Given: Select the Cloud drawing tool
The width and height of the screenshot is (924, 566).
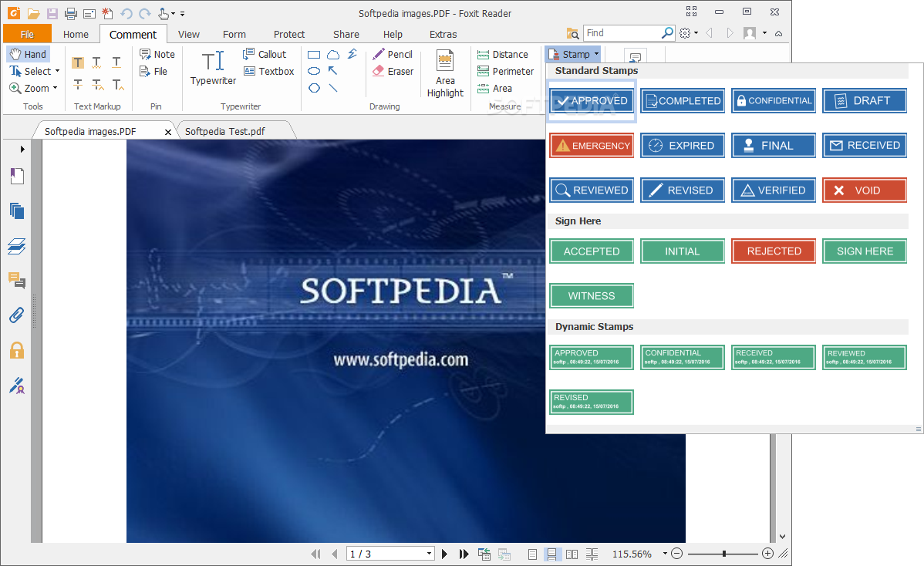Looking at the screenshot, I should pos(333,55).
